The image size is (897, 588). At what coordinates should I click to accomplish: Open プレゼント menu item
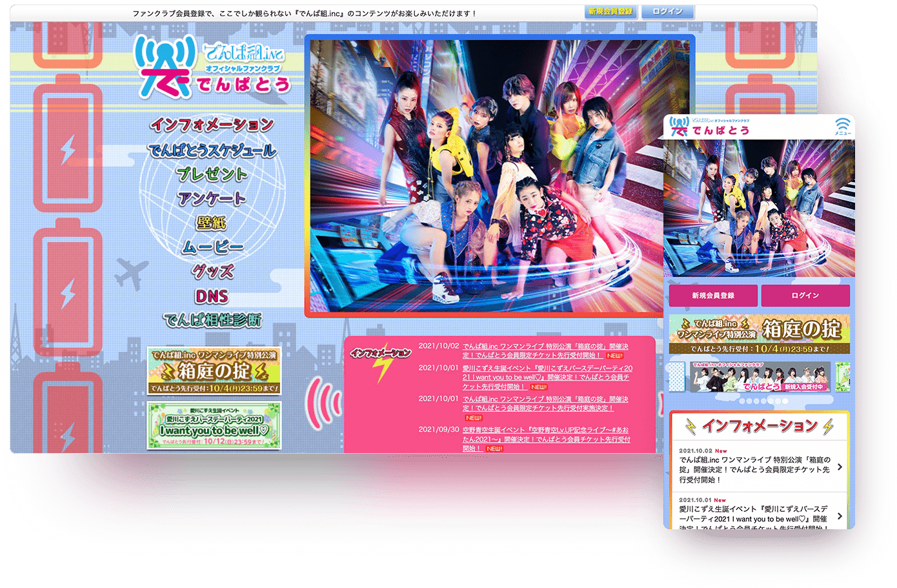click(212, 174)
